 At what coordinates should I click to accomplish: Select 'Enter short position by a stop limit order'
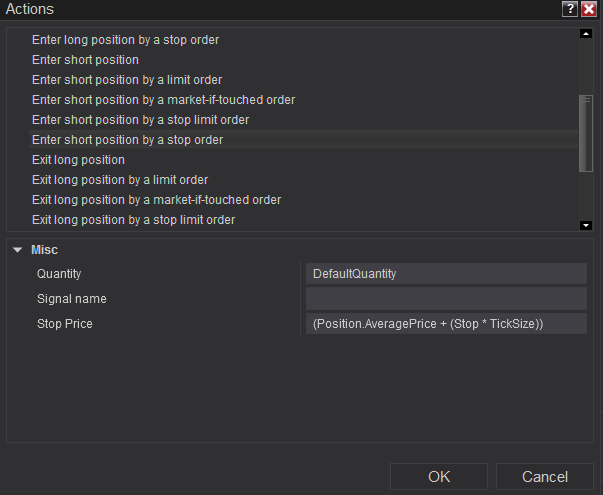(x=140, y=120)
